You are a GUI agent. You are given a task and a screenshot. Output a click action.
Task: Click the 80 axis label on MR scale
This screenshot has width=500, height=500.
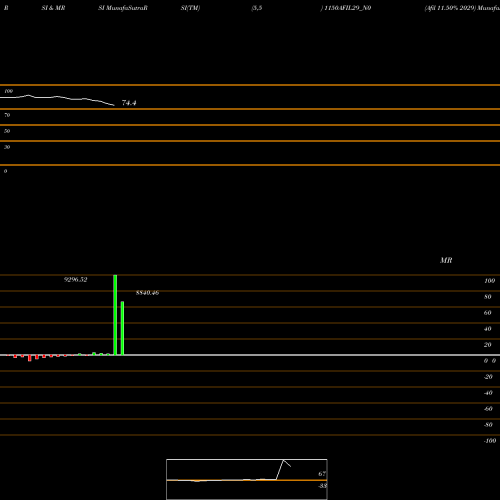488,297
